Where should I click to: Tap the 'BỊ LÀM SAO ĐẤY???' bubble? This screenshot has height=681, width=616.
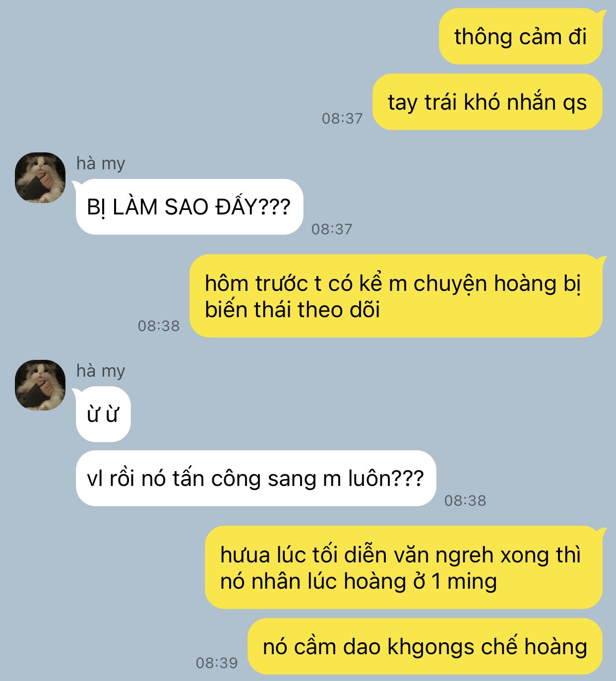[x=188, y=206]
